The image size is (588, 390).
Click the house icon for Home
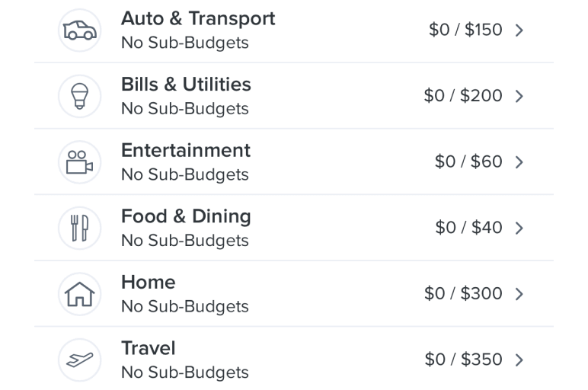point(79,294)
